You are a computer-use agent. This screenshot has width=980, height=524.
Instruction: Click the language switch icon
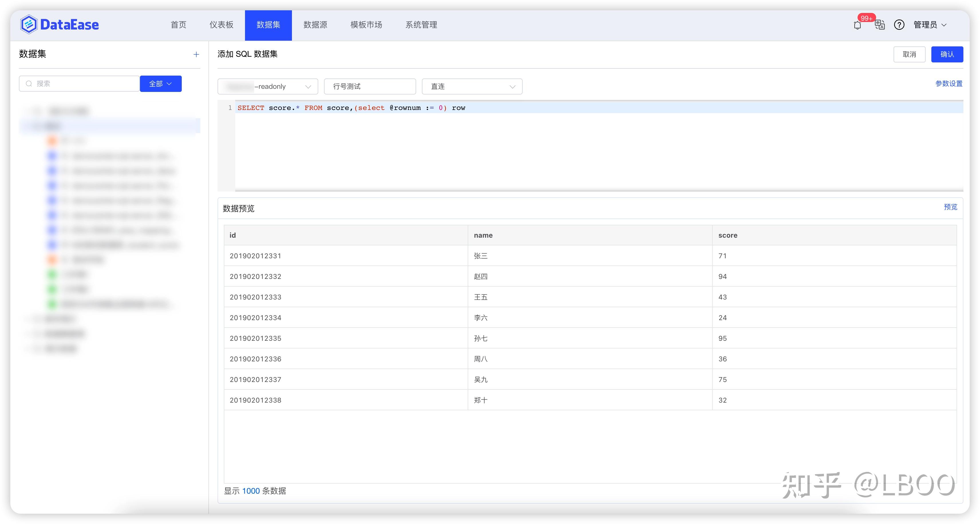pos(880,25)
